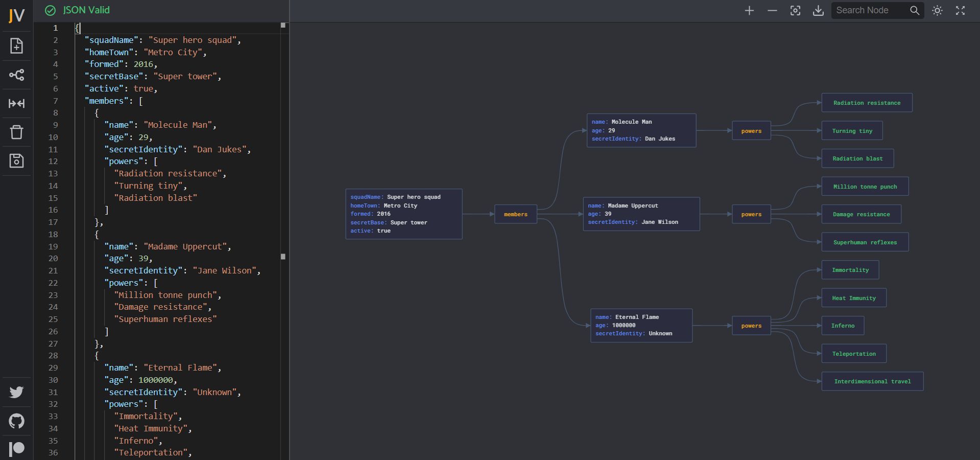Download the graph image icon
Screen dimensions: 980x460
pos(818,11)
